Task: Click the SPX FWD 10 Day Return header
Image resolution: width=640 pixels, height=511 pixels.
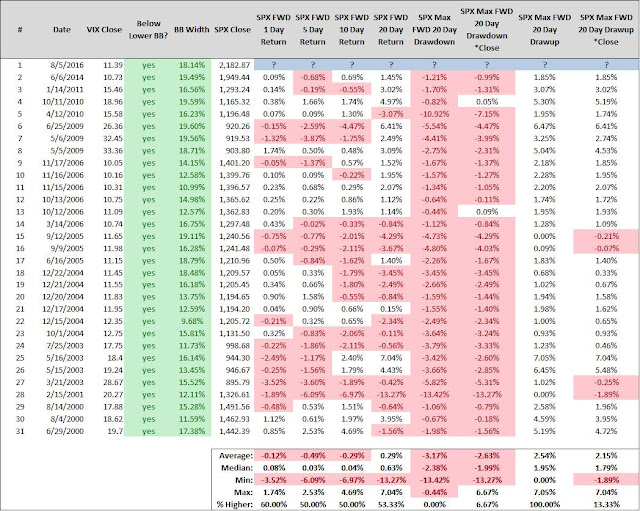Action: pos(351,30)
